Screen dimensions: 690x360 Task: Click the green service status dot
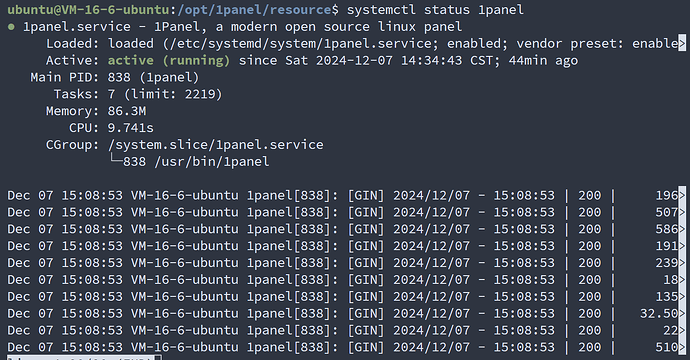[11, 27]
